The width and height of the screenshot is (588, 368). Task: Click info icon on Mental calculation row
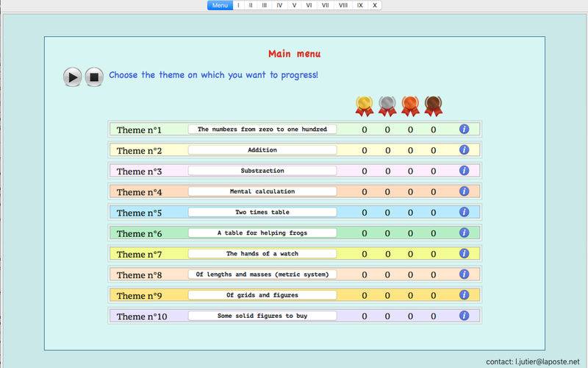click(464, 191)
